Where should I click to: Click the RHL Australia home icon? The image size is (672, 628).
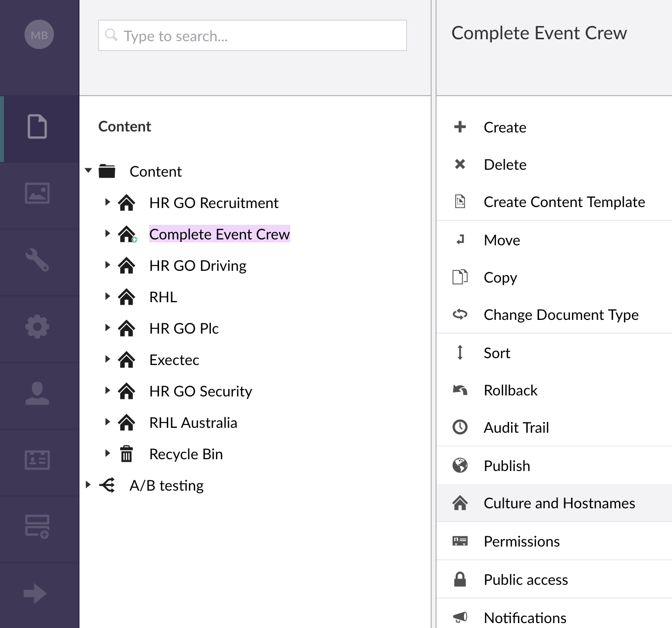[x=127, y=422]
